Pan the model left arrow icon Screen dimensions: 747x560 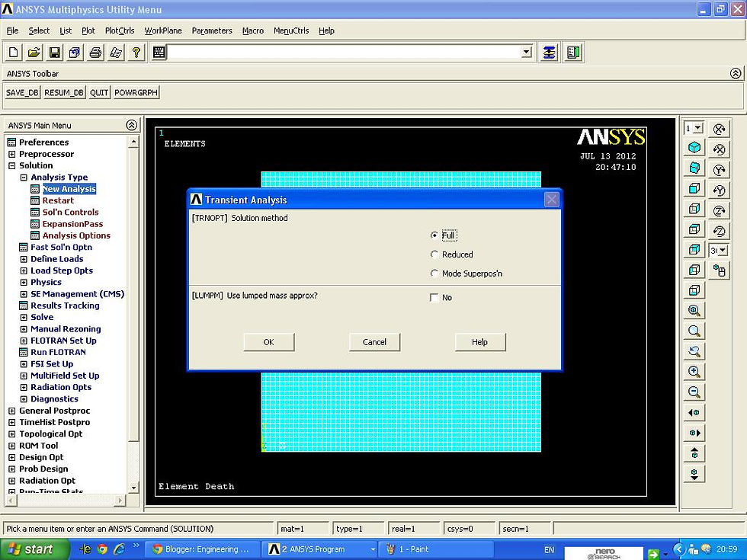point(694,413)
